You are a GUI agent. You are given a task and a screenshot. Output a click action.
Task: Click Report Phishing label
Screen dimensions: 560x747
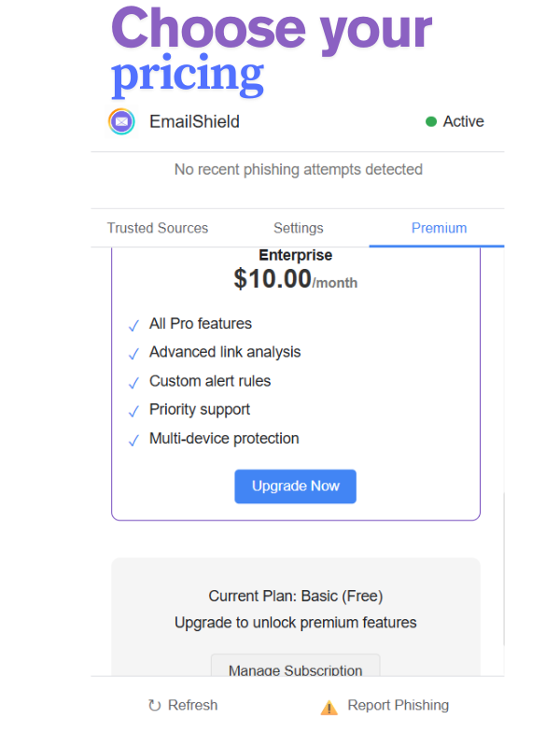(399, 705)
